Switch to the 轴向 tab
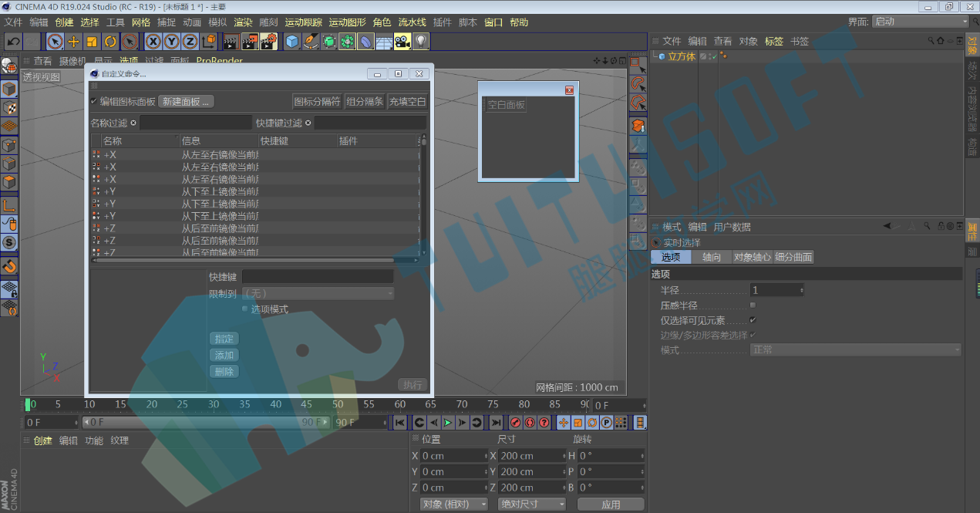Image resolution: width=980 pixels, height=513 pixels. tap(712, 257)
